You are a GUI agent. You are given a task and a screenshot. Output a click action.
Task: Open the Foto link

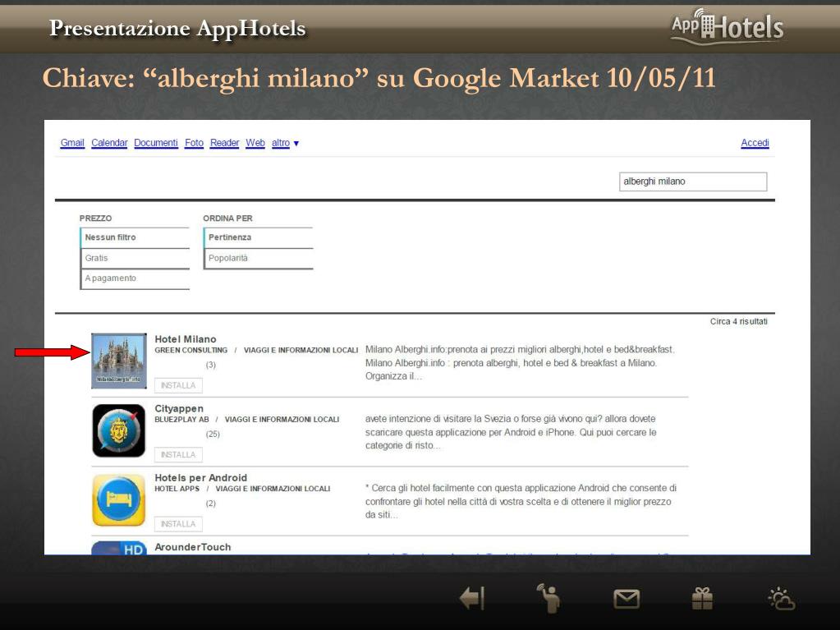[x=194, y=143]
